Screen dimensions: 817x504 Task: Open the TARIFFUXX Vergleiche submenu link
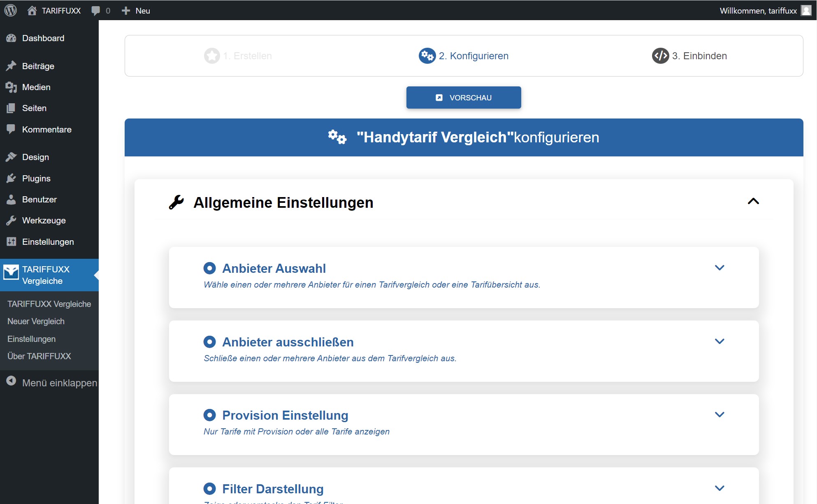tap(49, 304)
